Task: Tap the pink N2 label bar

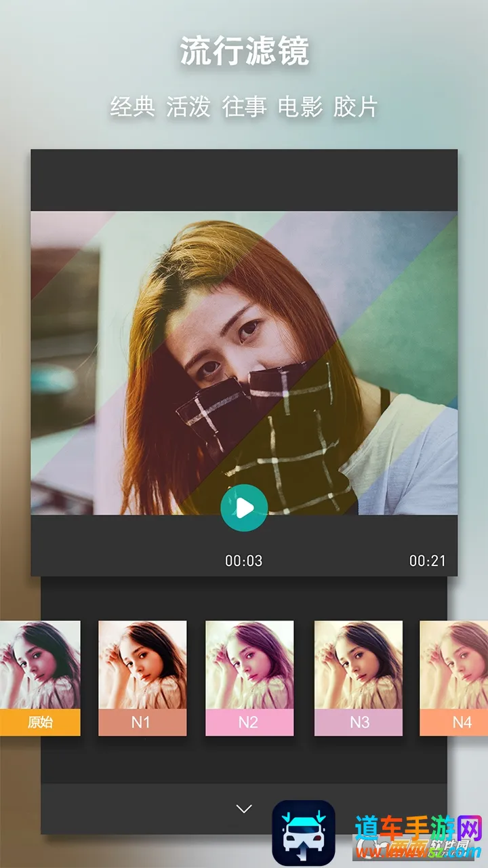Action: [x=249, y=722]
